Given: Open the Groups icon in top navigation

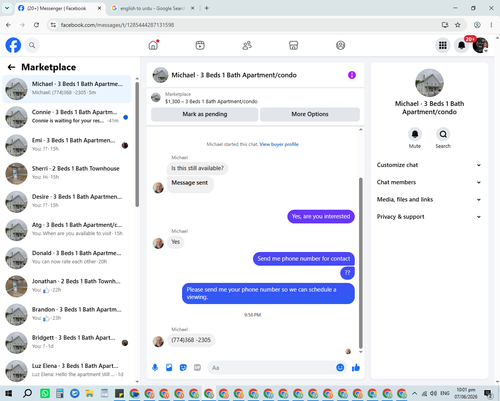Looking at the screenshot, I should coord(340,45).
